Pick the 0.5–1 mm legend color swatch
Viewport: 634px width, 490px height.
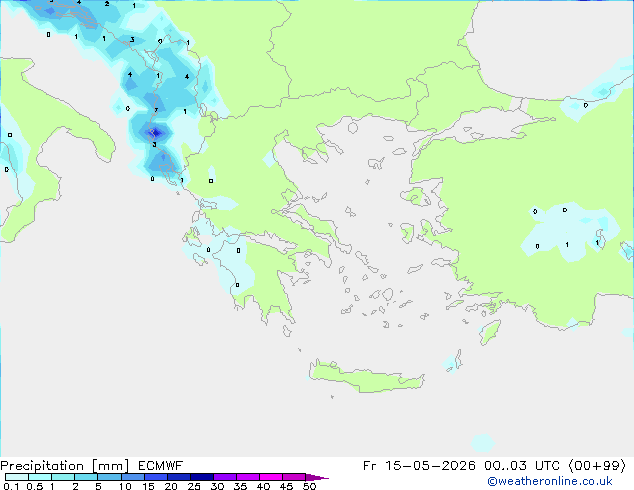click(40, 477)
